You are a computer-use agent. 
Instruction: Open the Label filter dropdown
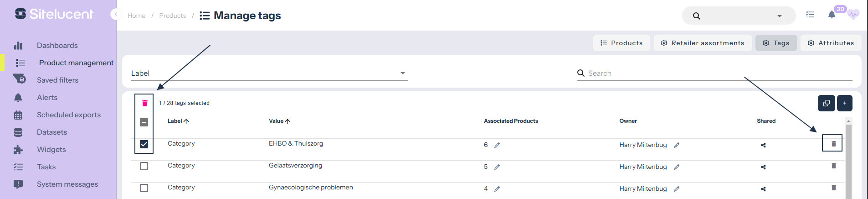[x=269, y=73]
